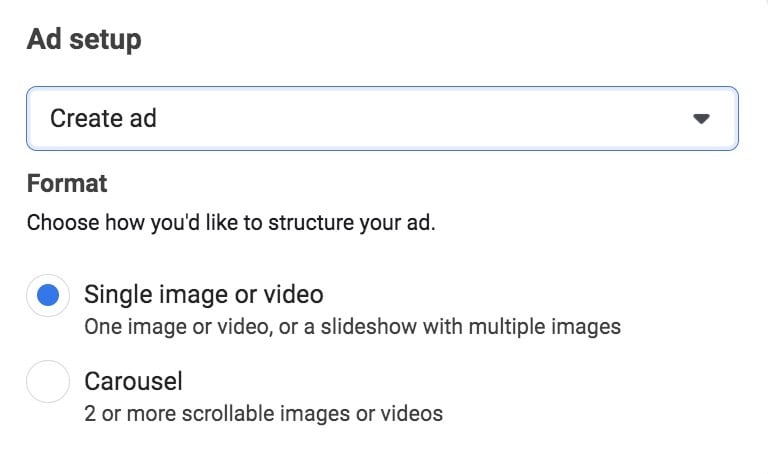Select the Single image or video radio button
This screenshot has height=474, width=768.
(x=48, y=295)
